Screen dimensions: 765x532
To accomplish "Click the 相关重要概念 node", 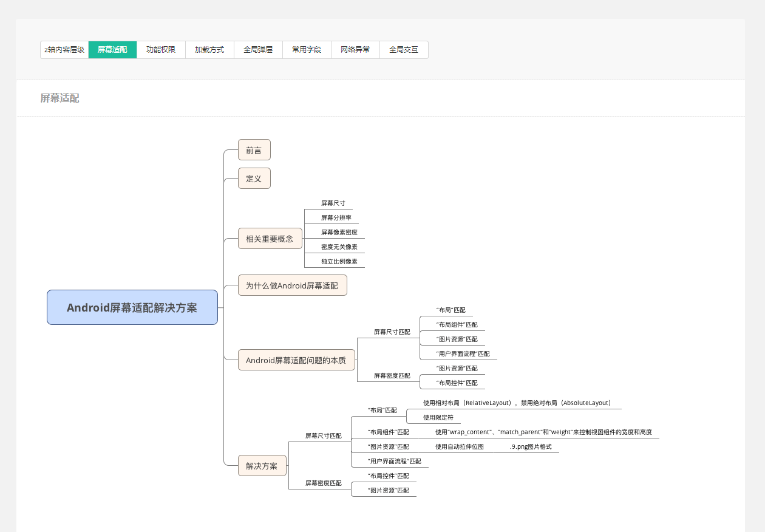I will pyautogui.click(x=270, y=239).
